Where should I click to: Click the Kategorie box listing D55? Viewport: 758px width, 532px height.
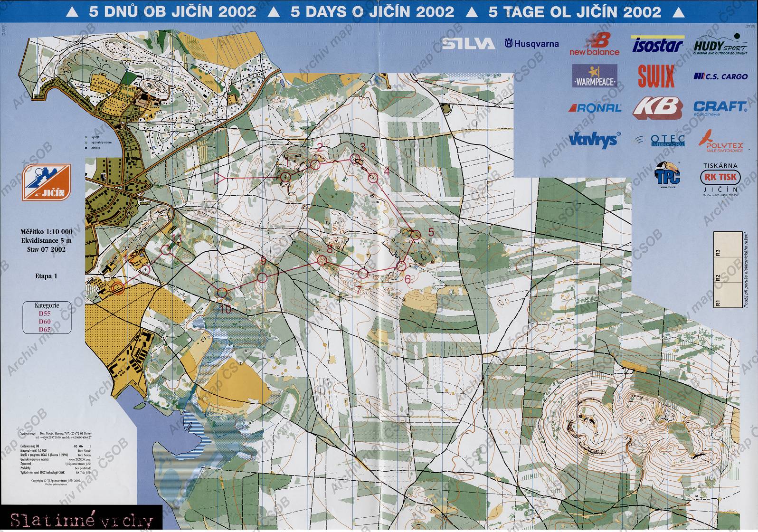point(47,317)
